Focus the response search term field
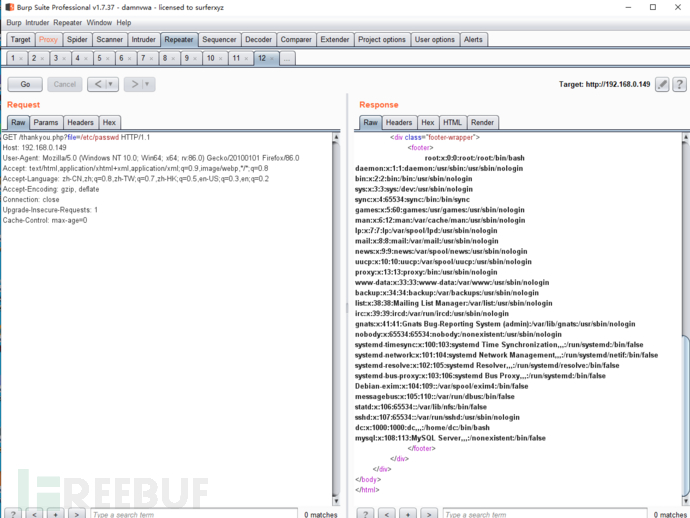 coord(545,514)
